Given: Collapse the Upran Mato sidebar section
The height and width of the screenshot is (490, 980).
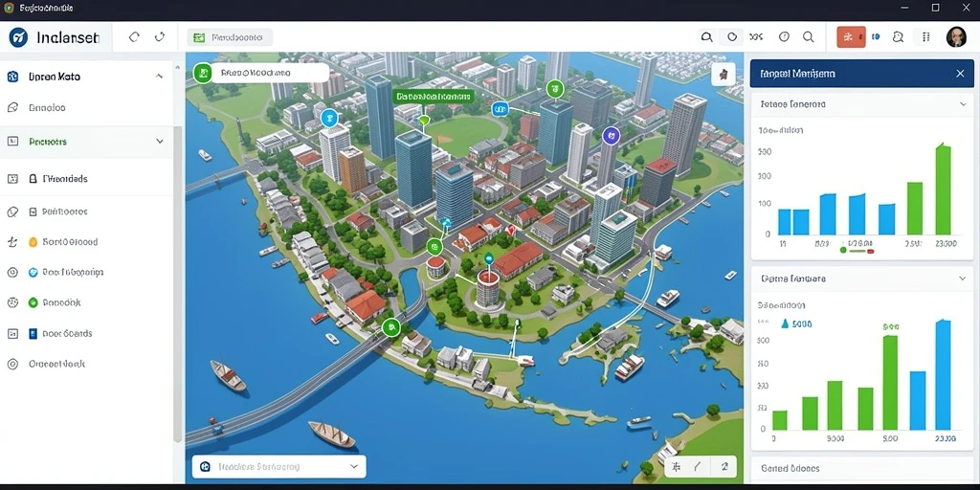Looking at the screenshot, I should (x=160, y=77).
